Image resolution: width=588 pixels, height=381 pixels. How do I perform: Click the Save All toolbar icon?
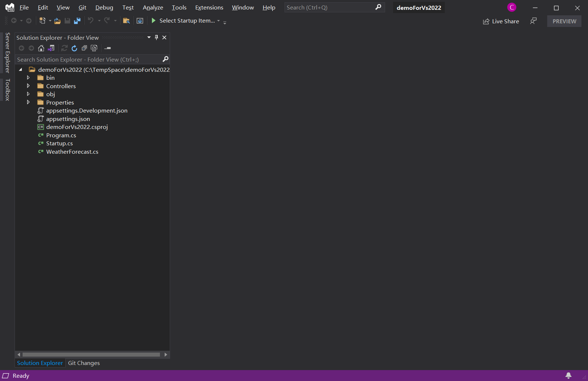click(77, 21)
